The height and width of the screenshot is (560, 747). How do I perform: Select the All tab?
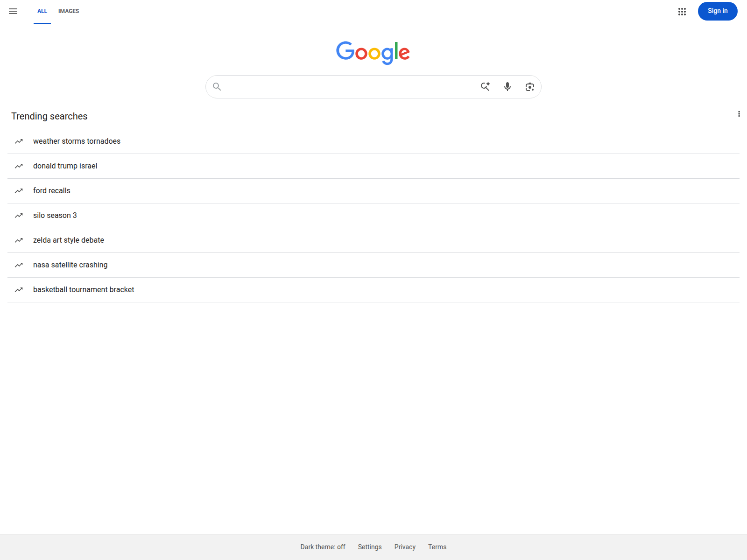pos(42,11)
